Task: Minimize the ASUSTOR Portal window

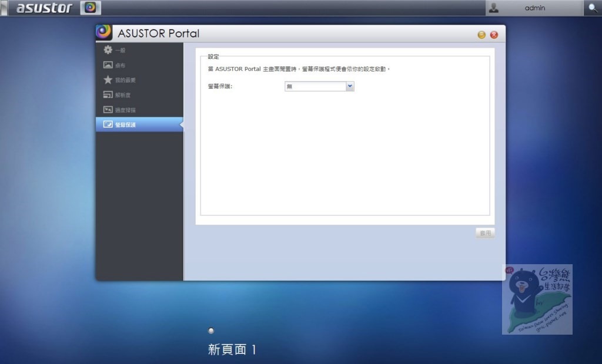Action: pyautogui.click(x=481, y=35)
